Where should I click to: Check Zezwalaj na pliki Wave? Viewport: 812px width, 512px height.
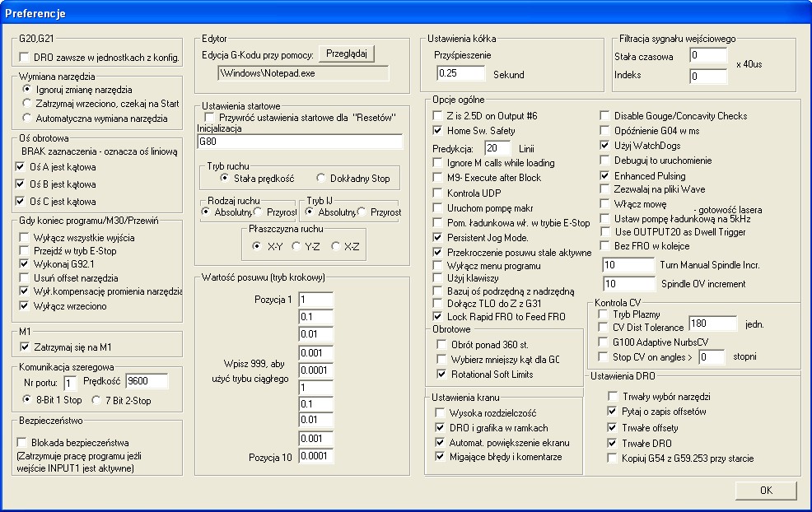[x=604, y=189]
